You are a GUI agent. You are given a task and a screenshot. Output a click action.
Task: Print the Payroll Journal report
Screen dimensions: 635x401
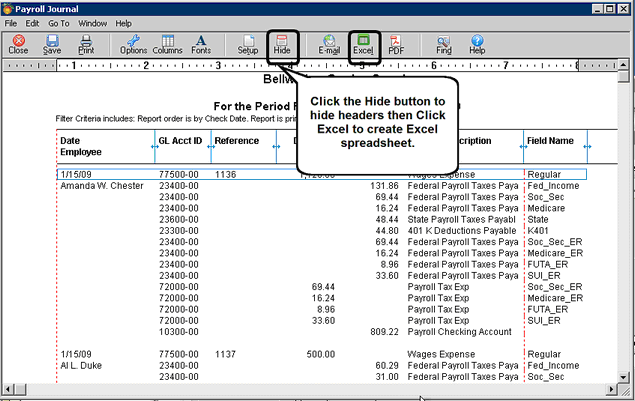(x=86, y=45)
